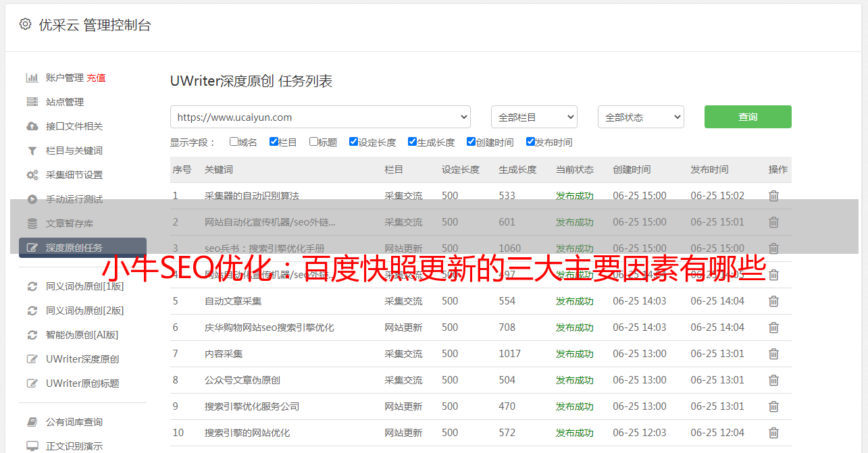Image resolution: width=868 pixels, height=453 pixels.
Task: Open the 全部栏目 dropdown
Action: (534, 117)
